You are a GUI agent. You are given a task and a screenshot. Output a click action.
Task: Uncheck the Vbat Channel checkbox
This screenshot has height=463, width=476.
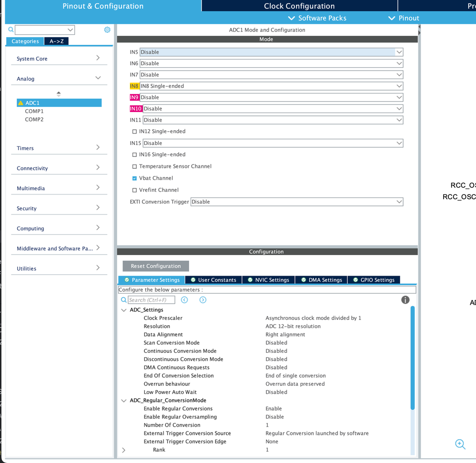[x=134, y=178]
